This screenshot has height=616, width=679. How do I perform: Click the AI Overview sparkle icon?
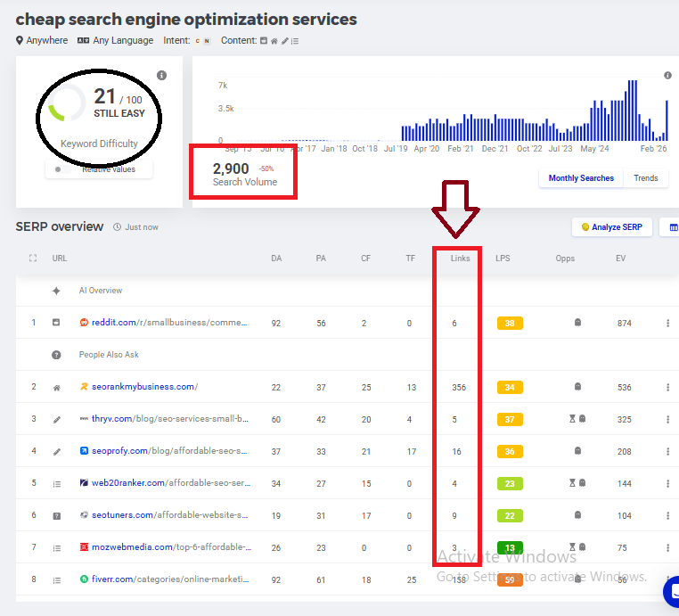point(56,291)
